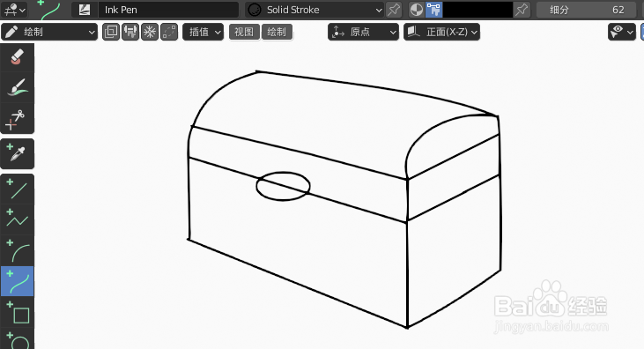Open the brush picker beside Ink Pen
The image size is (644, 349).
[85, 10]
